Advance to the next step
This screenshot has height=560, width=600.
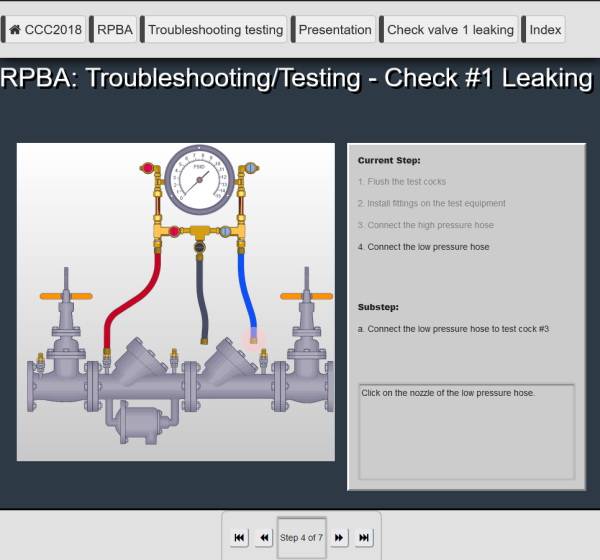point(339,538)
